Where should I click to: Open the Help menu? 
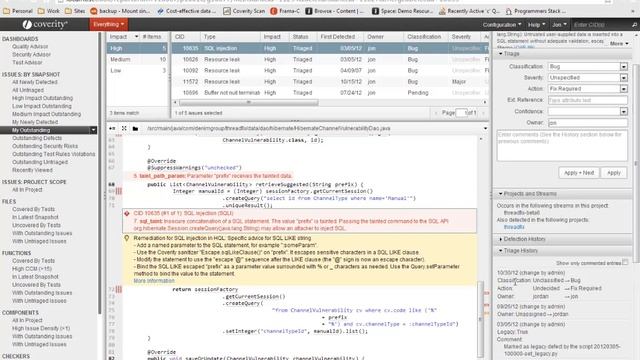point(536,25)
